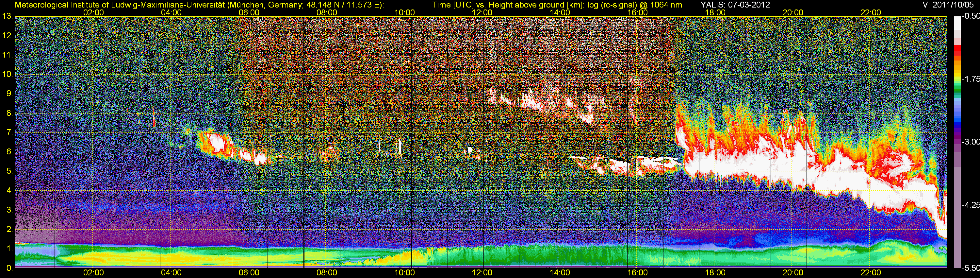Screen dimensions: 980x278
Task: Click the colorbar value -5.50
Action: click(971, 268)
